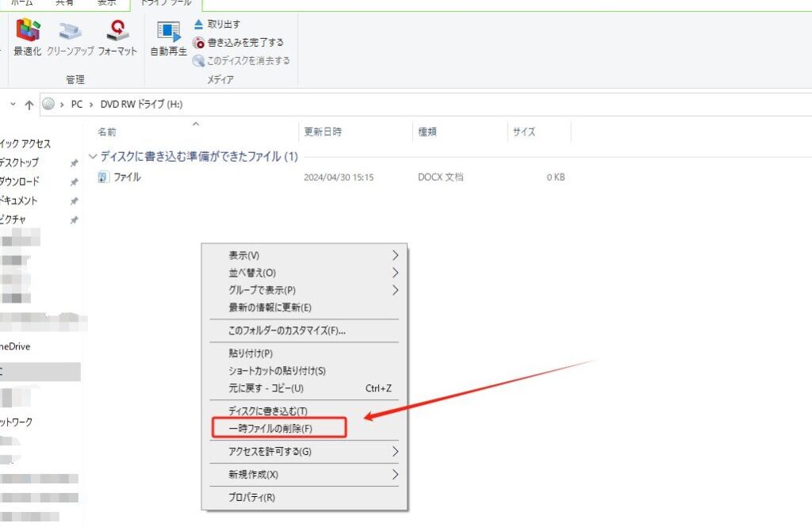Click PC in the address bar path
The image size is (812, 527).
pos(77,105)
